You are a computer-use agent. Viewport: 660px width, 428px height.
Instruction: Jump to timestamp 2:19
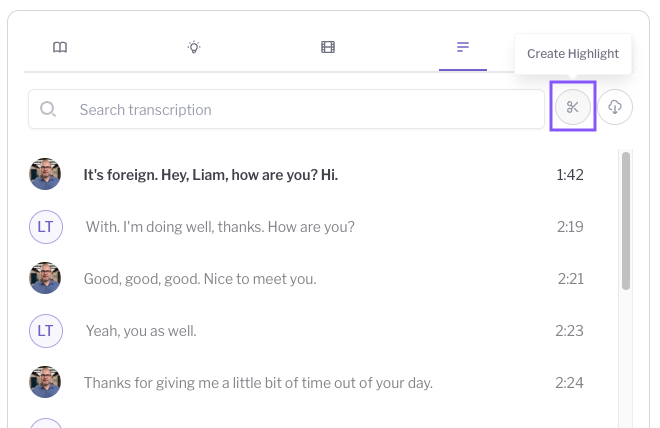point(570,227)
